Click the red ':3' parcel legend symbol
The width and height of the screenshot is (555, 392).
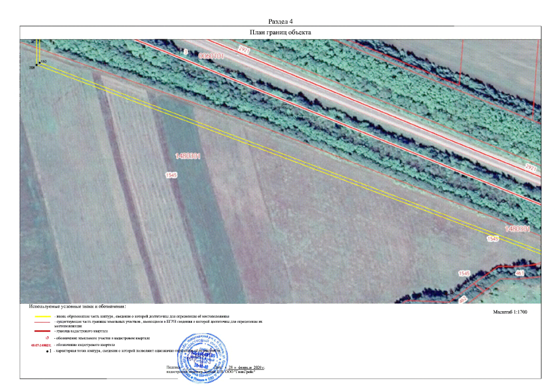coord(47,338)
